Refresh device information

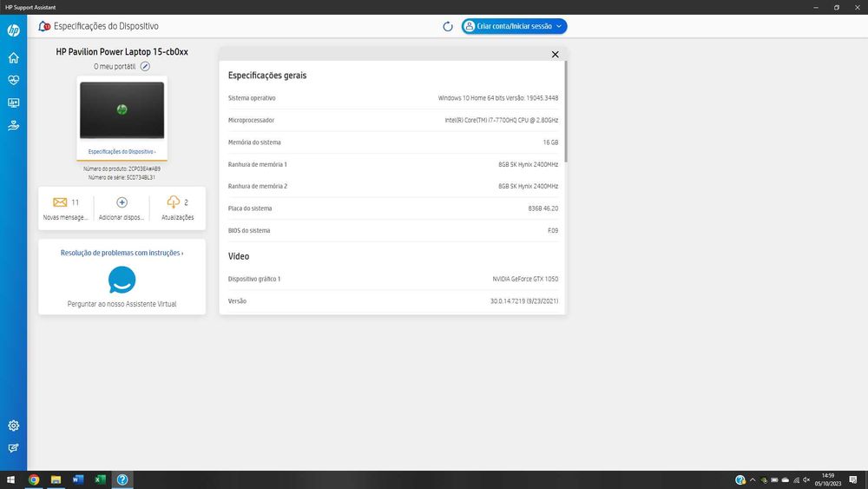(x=448, y=26)
